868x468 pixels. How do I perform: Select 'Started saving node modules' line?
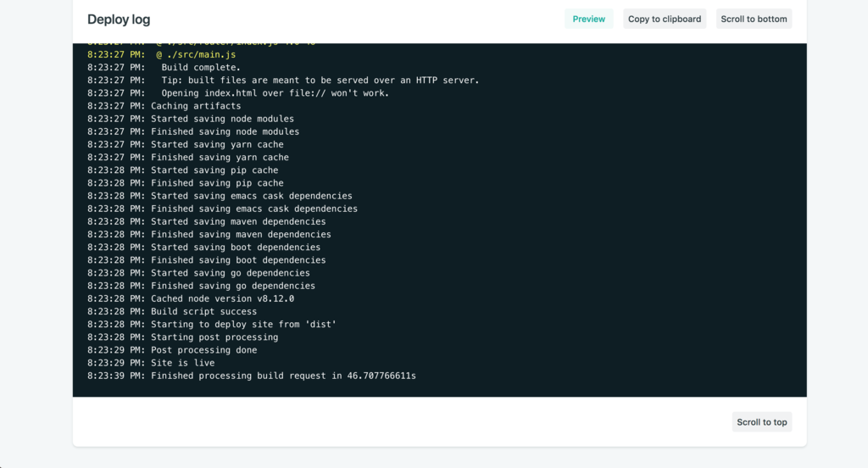(x=191, y=119)
